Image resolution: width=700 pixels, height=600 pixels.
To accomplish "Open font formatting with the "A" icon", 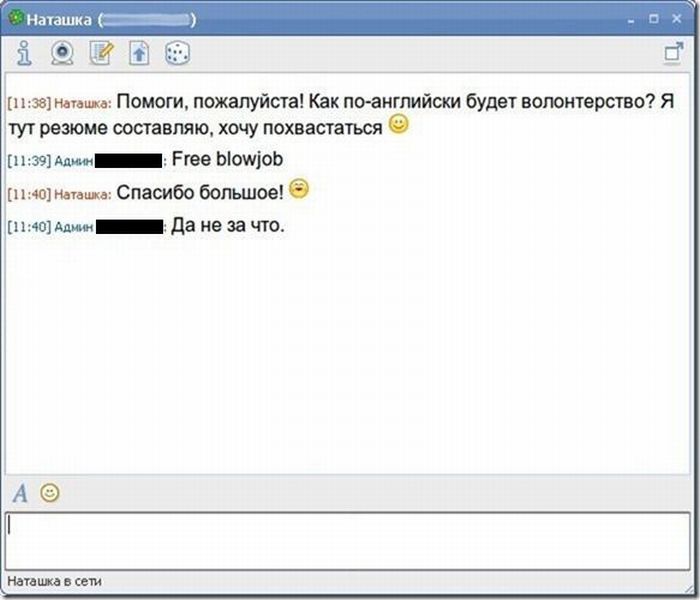I will [x=20, y=492].
